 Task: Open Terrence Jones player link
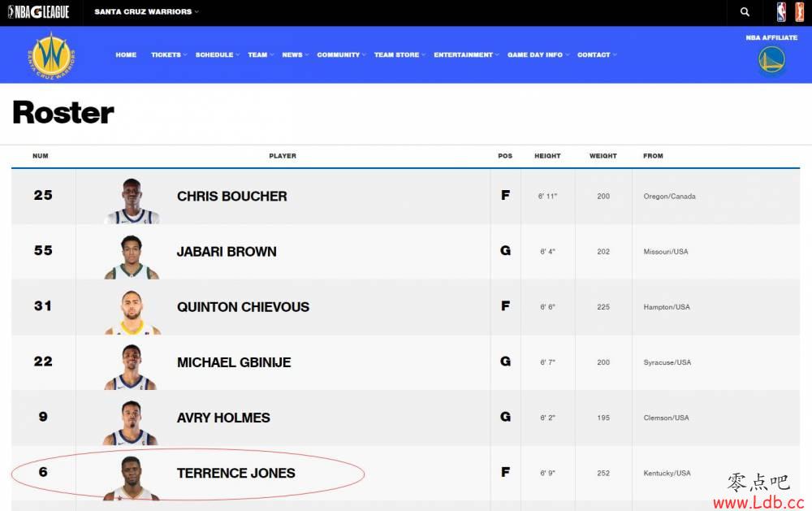pos(236,473)
